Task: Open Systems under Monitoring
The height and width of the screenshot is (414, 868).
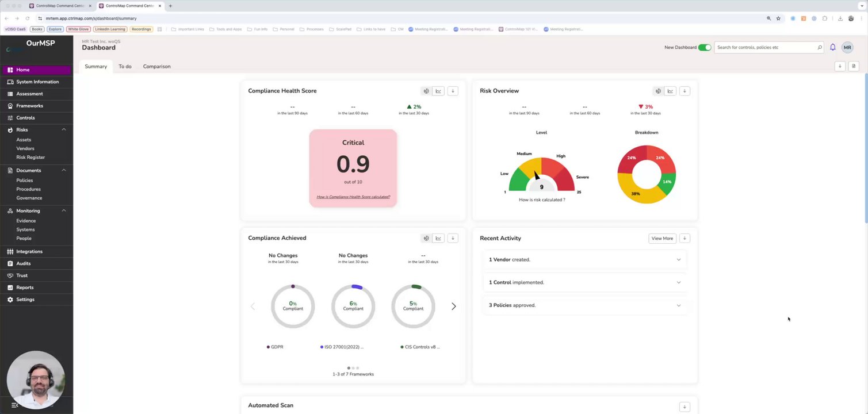Action: click(x=25, y=229)
